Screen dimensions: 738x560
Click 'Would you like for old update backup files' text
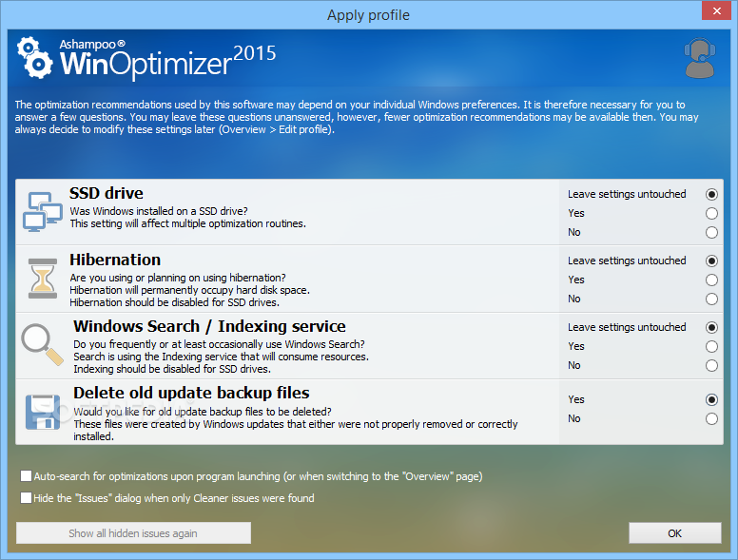pyautogui.click(x=203, y=412)
